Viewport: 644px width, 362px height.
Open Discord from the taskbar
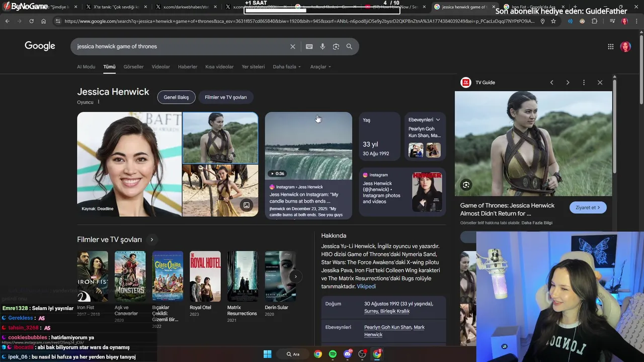pos(347,354)
